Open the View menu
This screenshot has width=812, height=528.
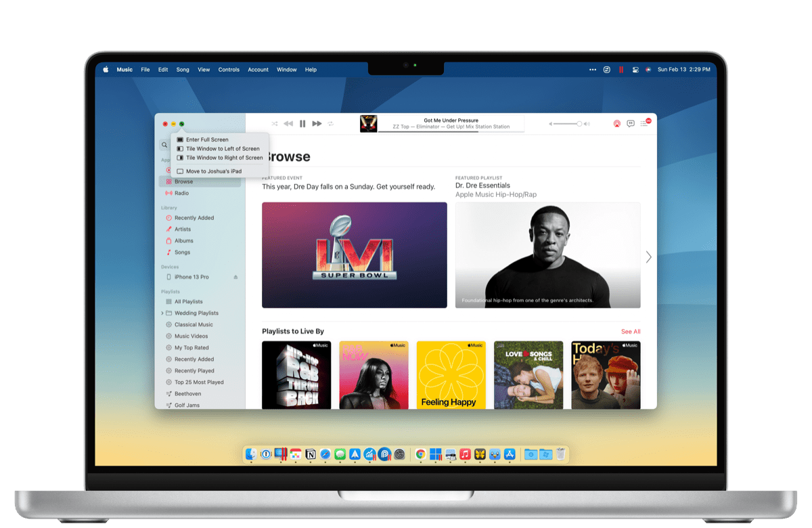[x=204, y=70]
